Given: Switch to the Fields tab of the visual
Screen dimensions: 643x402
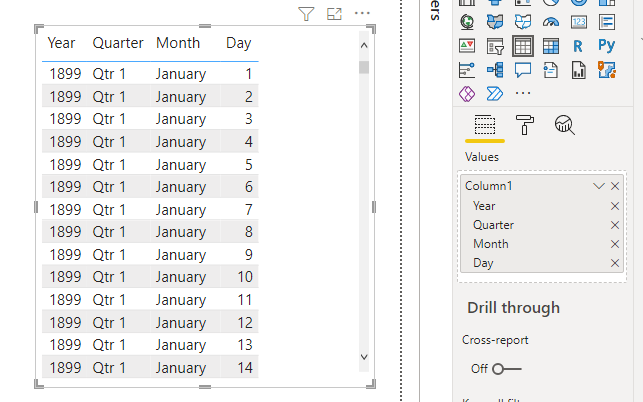Looking at the screenshot, I should (x=485, y=125).
